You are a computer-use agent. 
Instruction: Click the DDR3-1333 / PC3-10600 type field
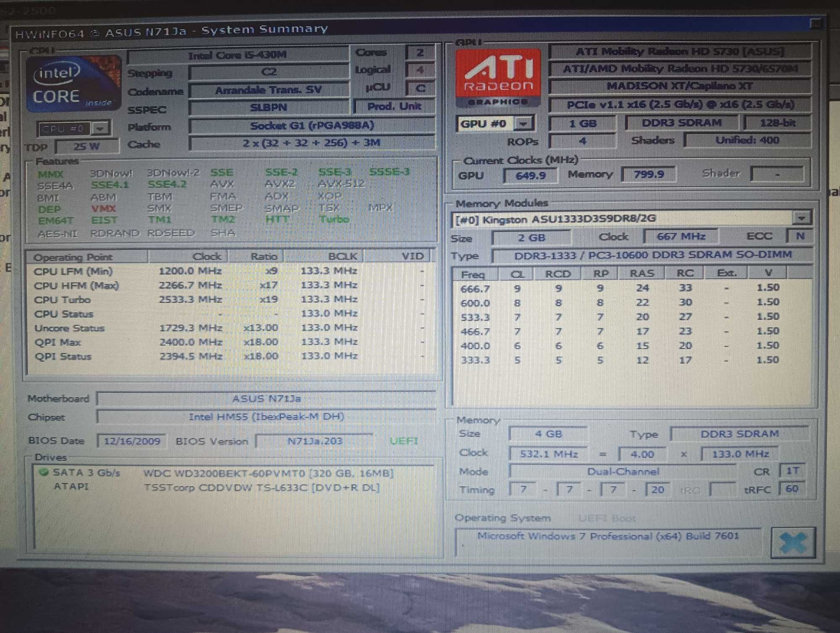[652, 255]
